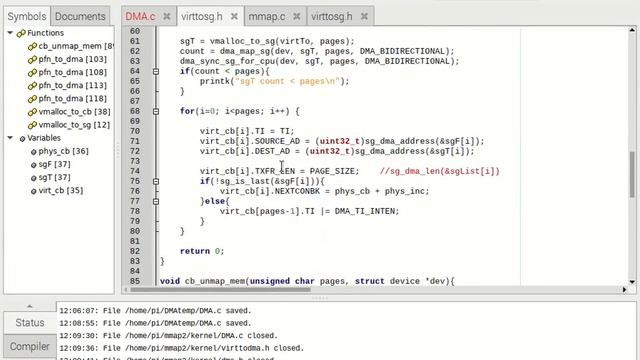Select phys_cb [36] variable
The width and height of the screenshot is (640, 360).
(63, 151)
